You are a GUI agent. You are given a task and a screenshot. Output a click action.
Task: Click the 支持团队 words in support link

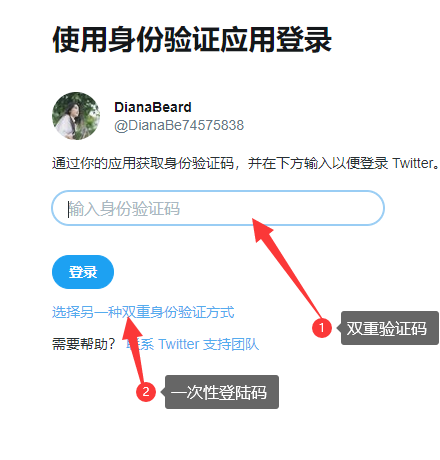(231, 344)
